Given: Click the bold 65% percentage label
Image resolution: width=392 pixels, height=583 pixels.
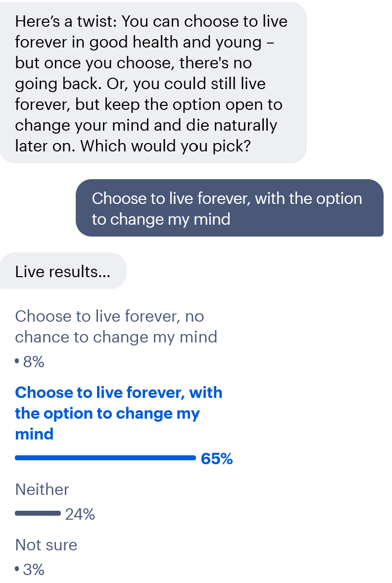Looking at the screenshot, I should click(218, 459).
